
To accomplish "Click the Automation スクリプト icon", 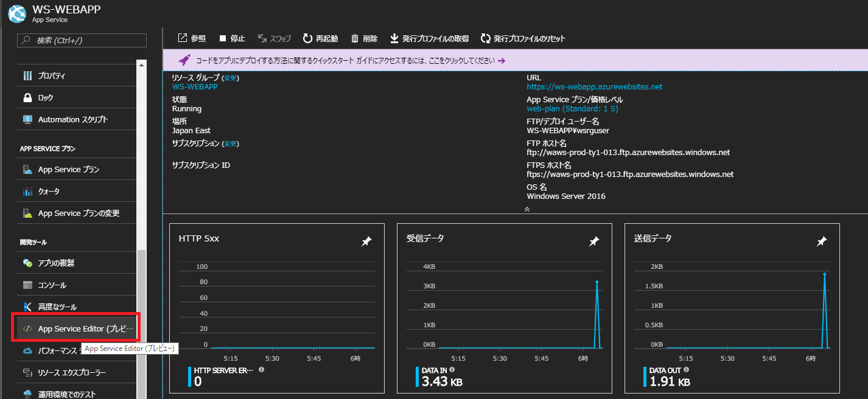I will click(x=27, y=120).
